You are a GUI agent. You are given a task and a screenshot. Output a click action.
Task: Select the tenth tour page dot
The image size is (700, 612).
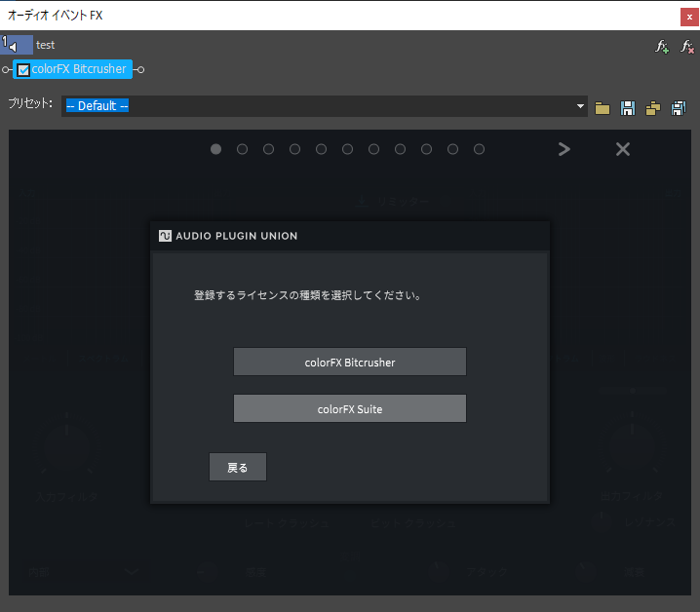click(x=453, y=149)
